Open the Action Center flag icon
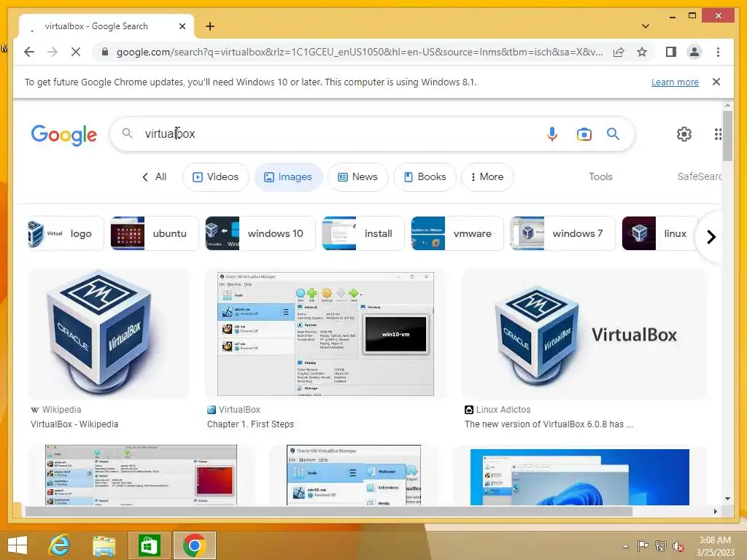The image size is (747, 560). click(x=643, y=546)
